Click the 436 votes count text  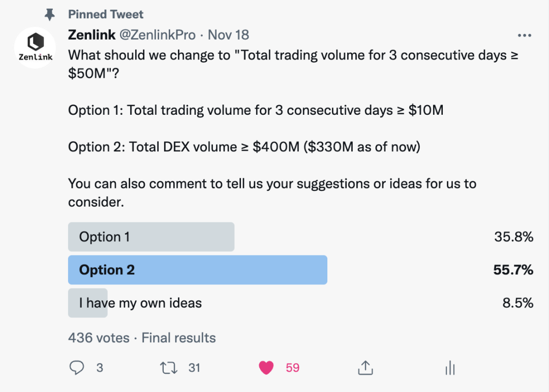[x=99, y=338]
